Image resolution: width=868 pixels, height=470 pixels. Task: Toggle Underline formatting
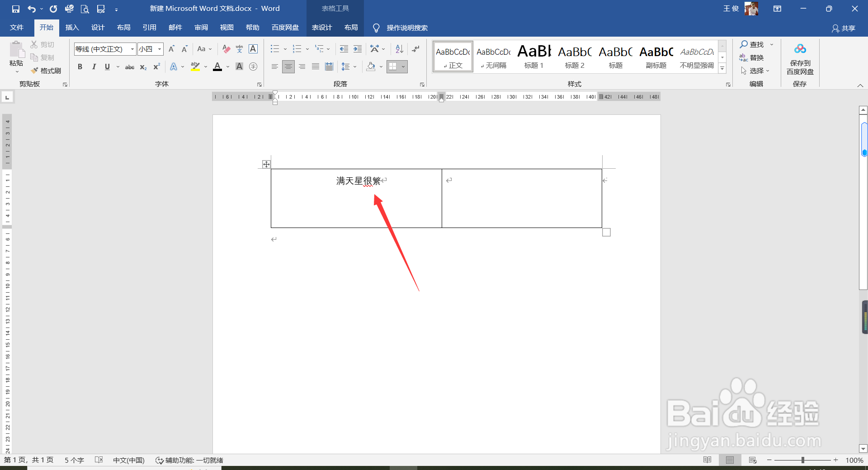pos(107,67)
